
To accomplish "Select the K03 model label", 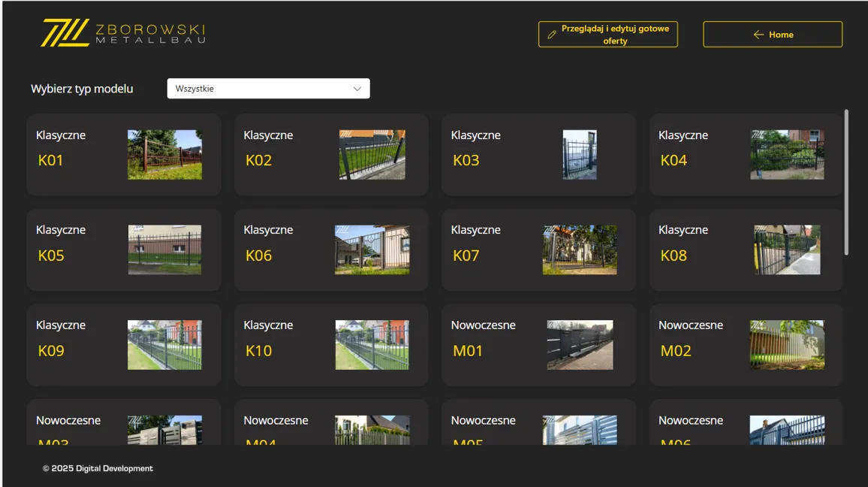I will pos(466,161).
